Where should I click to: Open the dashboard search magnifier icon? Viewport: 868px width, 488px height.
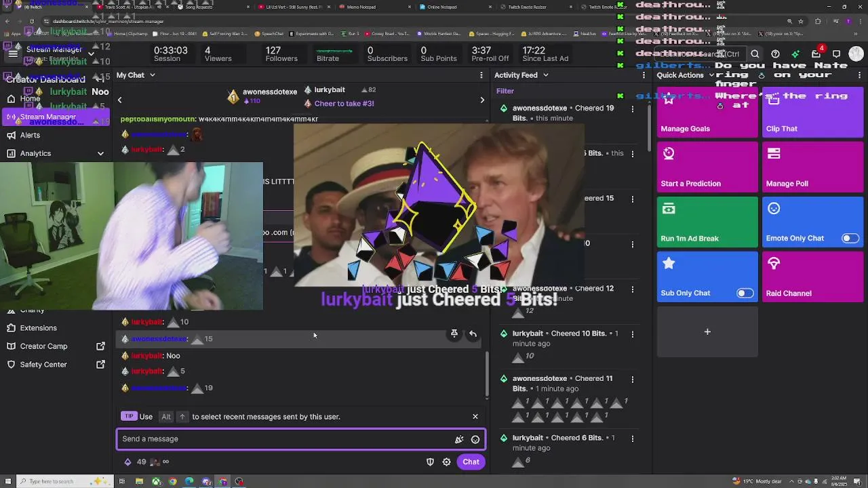[755, 54]
